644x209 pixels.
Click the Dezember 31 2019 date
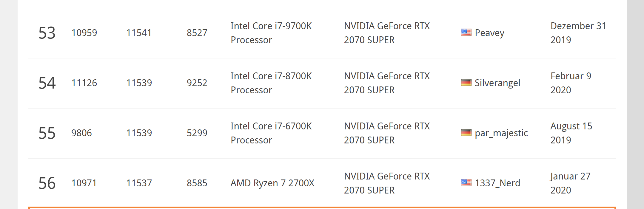point(578,33)
